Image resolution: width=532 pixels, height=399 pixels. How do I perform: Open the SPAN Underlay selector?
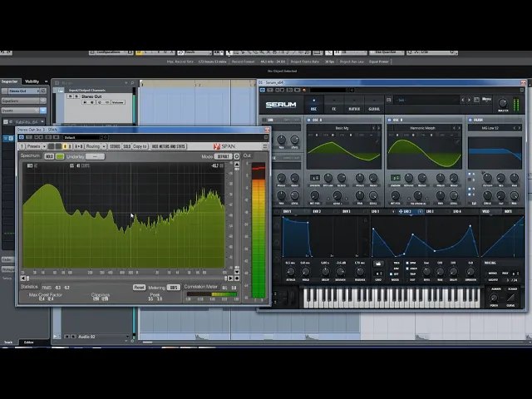95,156
